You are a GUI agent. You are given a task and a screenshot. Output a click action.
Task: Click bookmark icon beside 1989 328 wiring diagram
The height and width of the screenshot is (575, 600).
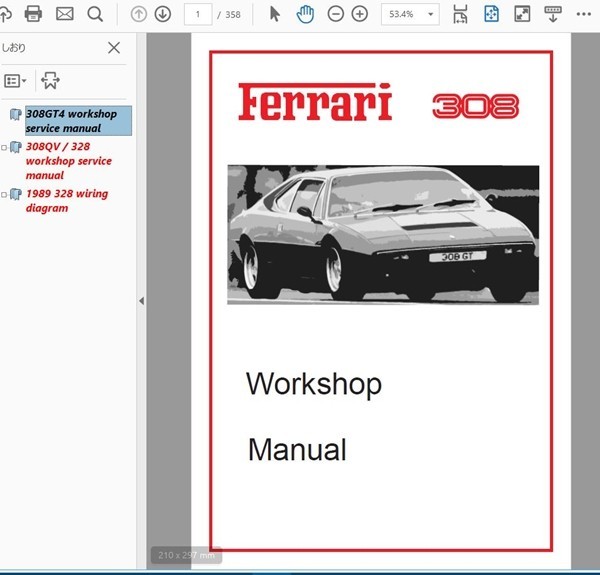[15, 194]
